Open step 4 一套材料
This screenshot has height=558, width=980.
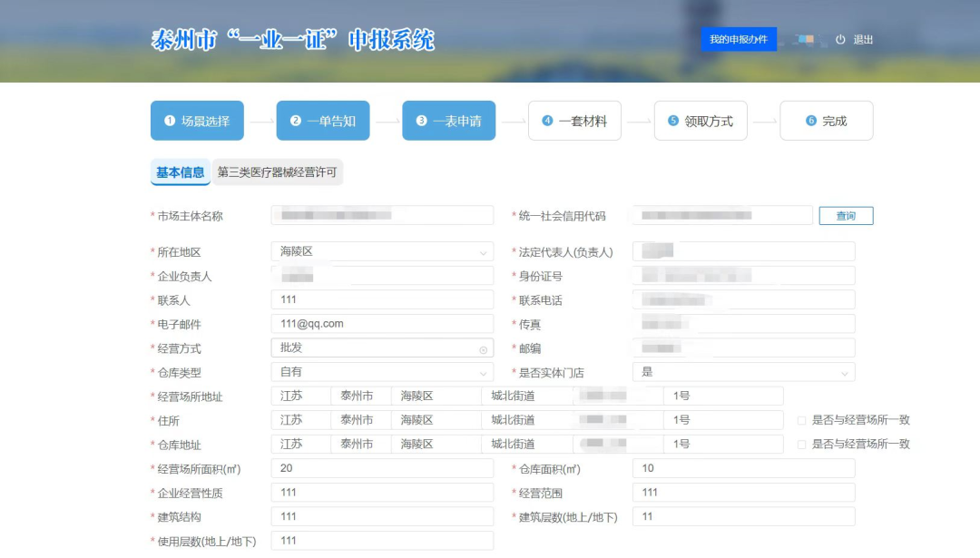click(x=574, y=121)
